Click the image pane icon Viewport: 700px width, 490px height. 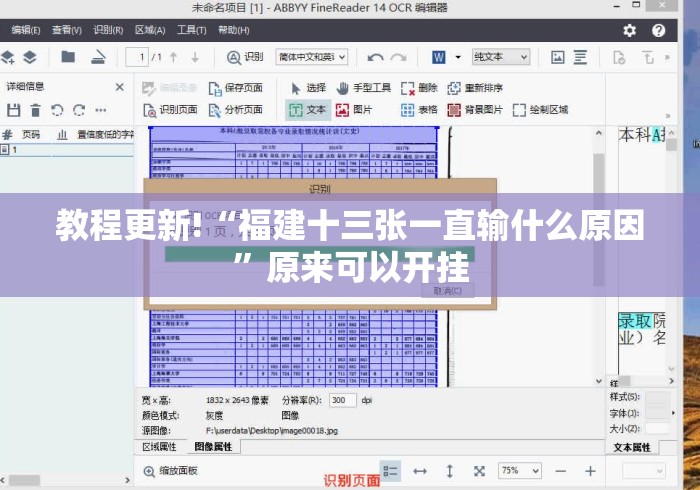click(558, 57)
